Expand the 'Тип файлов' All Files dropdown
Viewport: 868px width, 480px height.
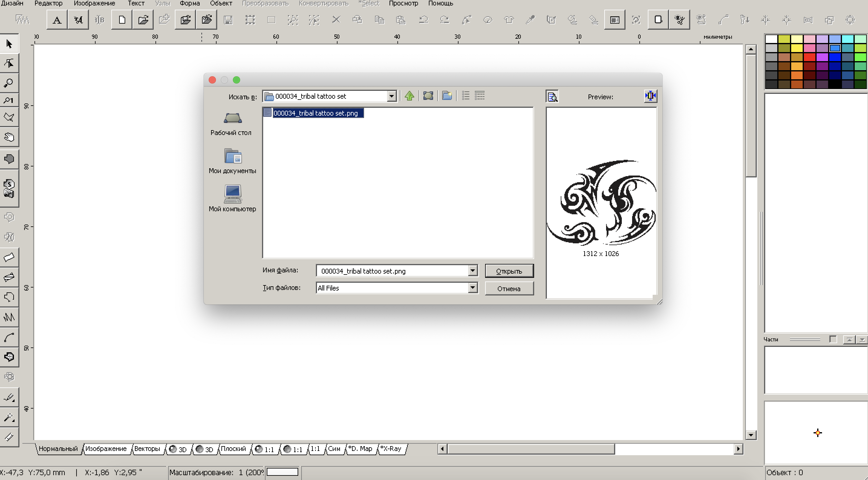click(x=472, y=288)
